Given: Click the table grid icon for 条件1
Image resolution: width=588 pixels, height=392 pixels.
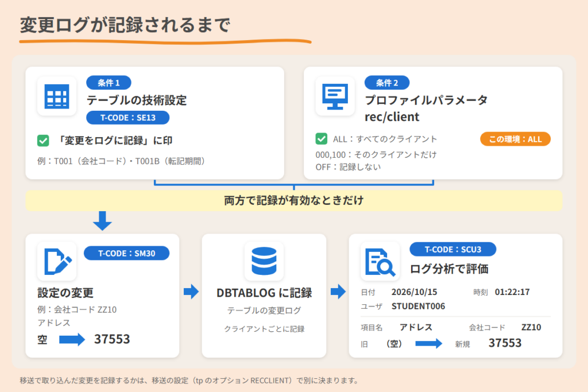Looking at the screenshot, I should coord(57,96).
